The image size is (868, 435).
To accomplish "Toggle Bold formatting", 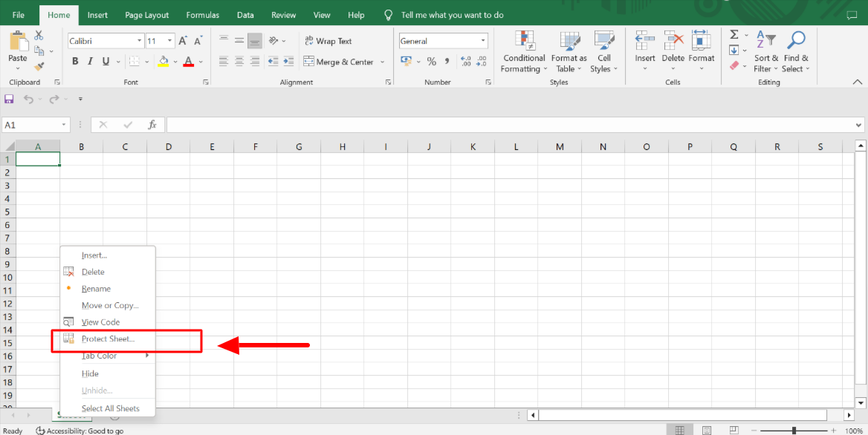I will (x=75, y=62).
